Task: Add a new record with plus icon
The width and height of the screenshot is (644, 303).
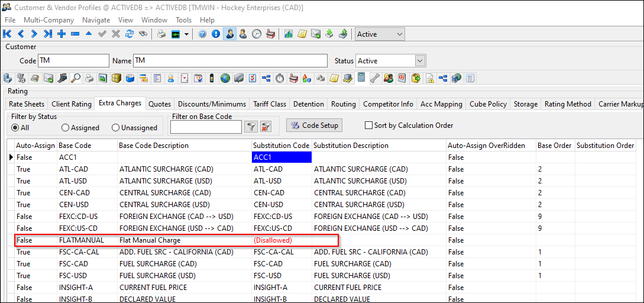Action: [62, 34]
